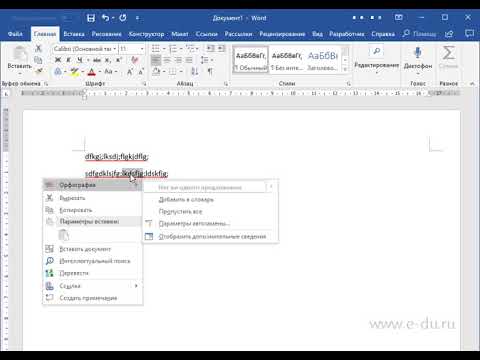Toggle paragraph marks (¶) display

click(210, 71)
